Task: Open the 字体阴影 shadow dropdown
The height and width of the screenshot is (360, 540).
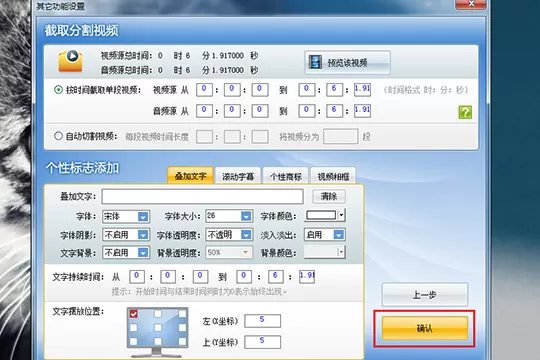Action: pos(143,235)
